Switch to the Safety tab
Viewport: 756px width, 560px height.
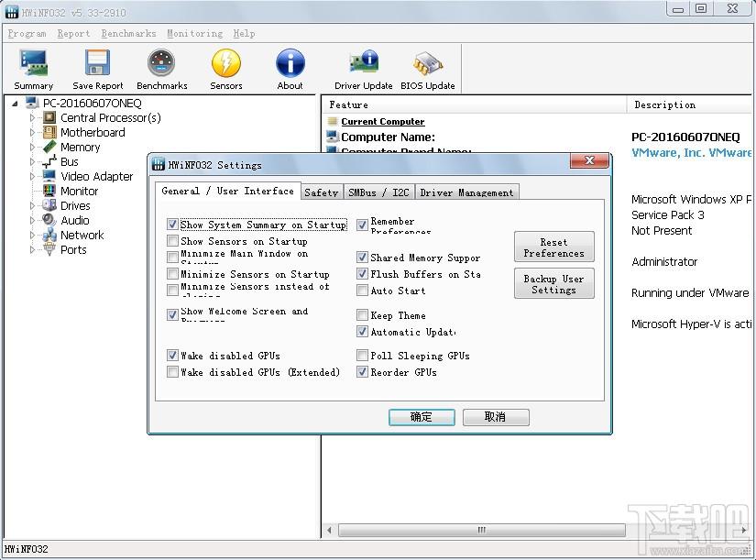(321, 192)
